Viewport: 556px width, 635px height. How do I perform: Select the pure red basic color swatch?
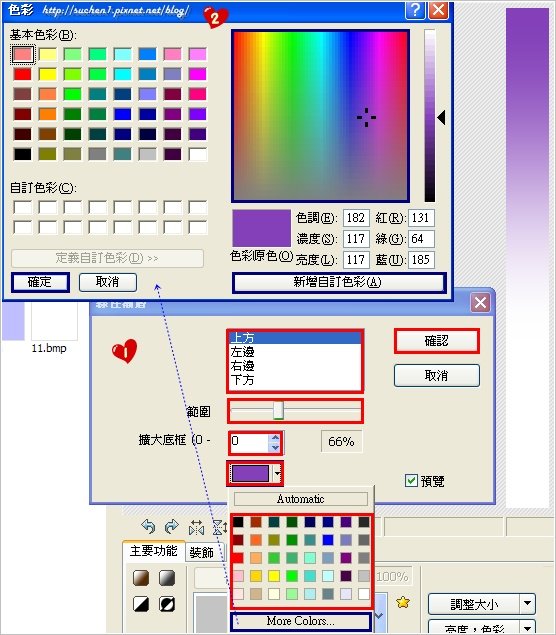pyautogui.click(x=23, y=74)
